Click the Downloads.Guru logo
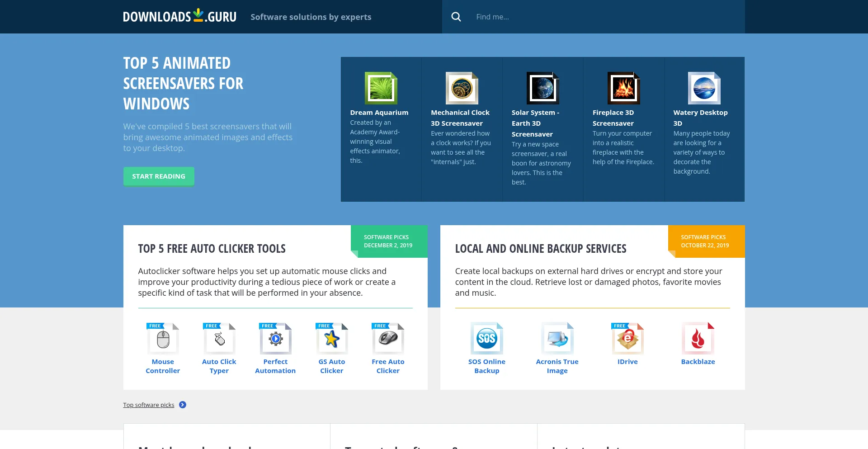Viewport: 868px width, 449px height. point(179,16)
